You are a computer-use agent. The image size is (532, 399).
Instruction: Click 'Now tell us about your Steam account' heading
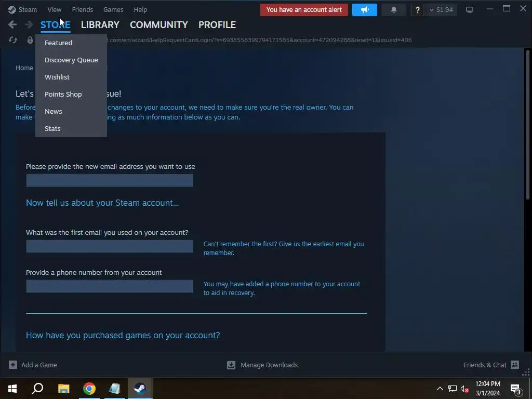pyautogui.click(x=102, y=203)
